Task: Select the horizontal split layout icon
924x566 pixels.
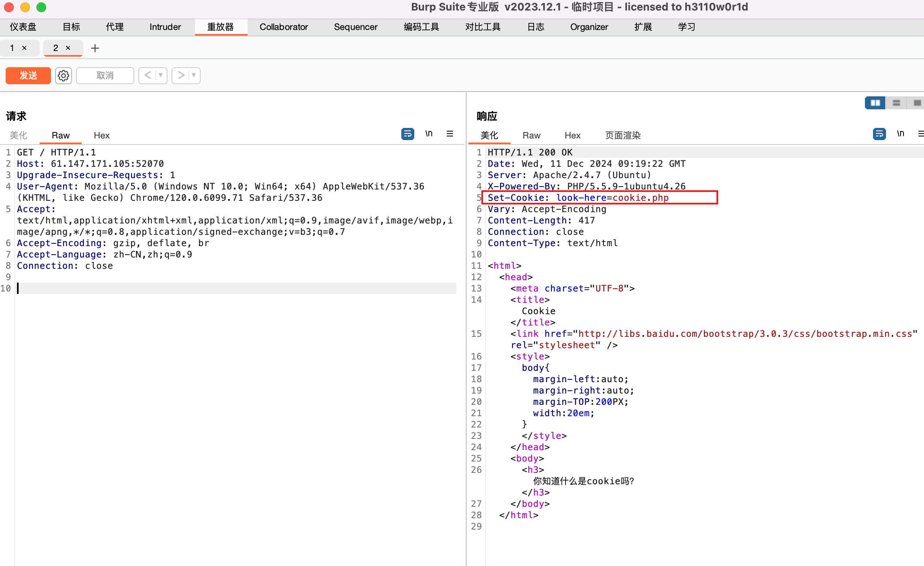Action: pyautogui.click(x=896, y=103)
